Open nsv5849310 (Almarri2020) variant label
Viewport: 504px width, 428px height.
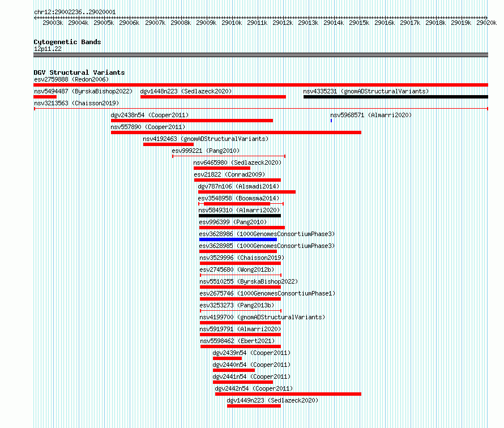click(239, 210)
